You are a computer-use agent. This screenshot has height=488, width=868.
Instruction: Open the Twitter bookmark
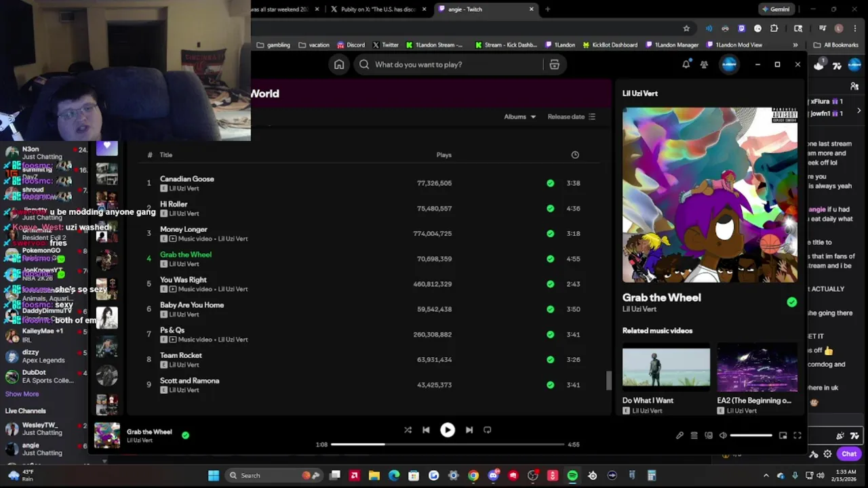pyautogui.click(x=385, y=45)
